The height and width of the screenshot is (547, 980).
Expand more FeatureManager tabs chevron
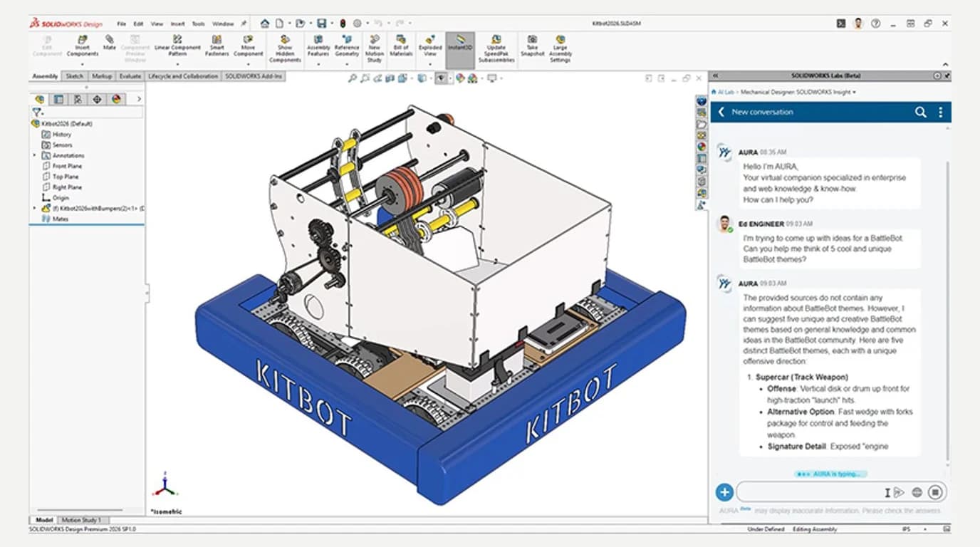point(139,99)
